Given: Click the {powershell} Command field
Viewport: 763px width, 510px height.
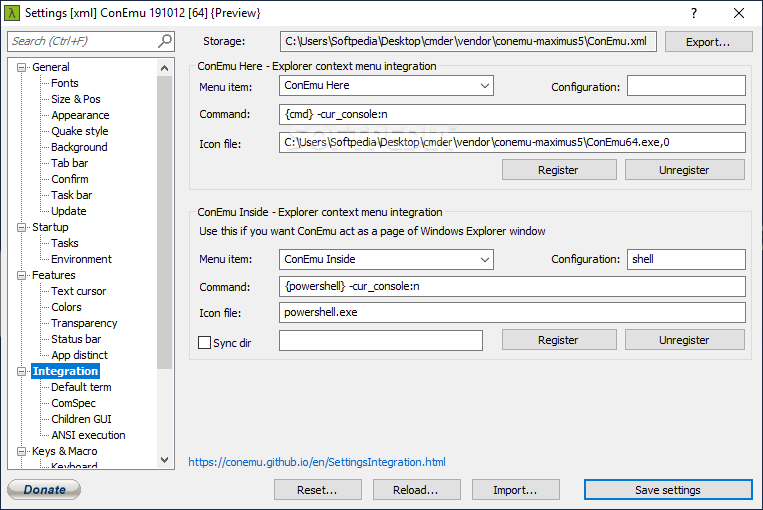Looking at the screenshot, I should (512, 287).
